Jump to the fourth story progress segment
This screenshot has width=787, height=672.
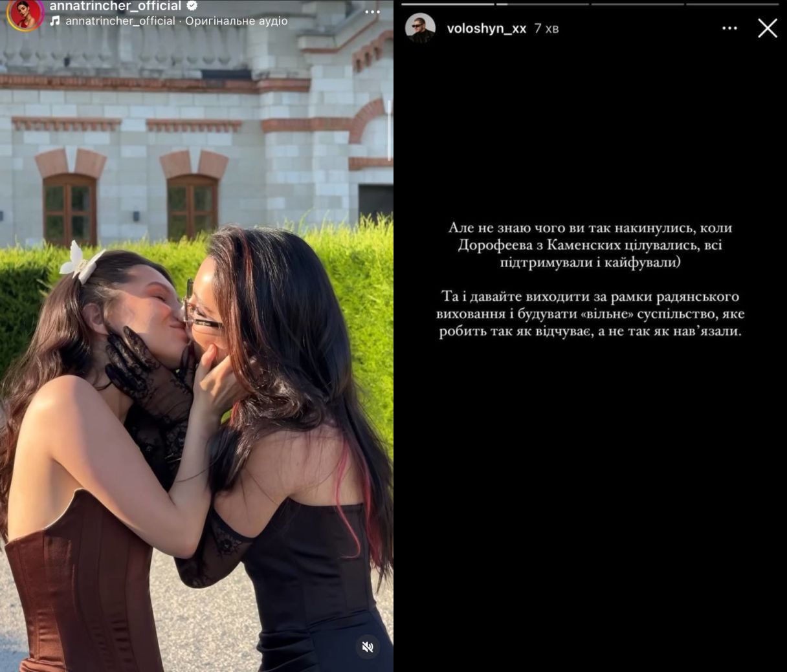(733, 4)
